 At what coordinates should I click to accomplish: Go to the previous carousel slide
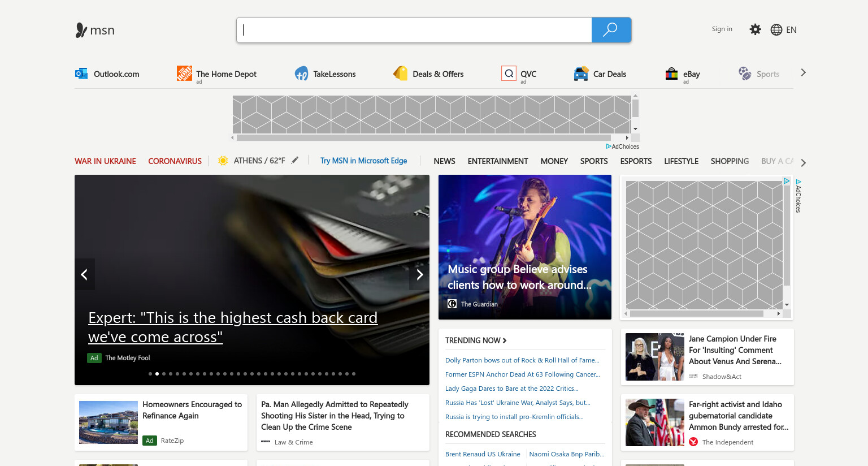[x=85, y=274]
